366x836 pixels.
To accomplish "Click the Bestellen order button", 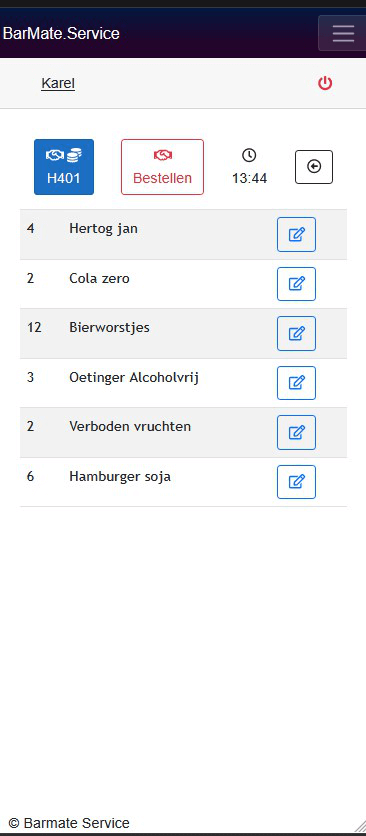I will tap(162, 167).
